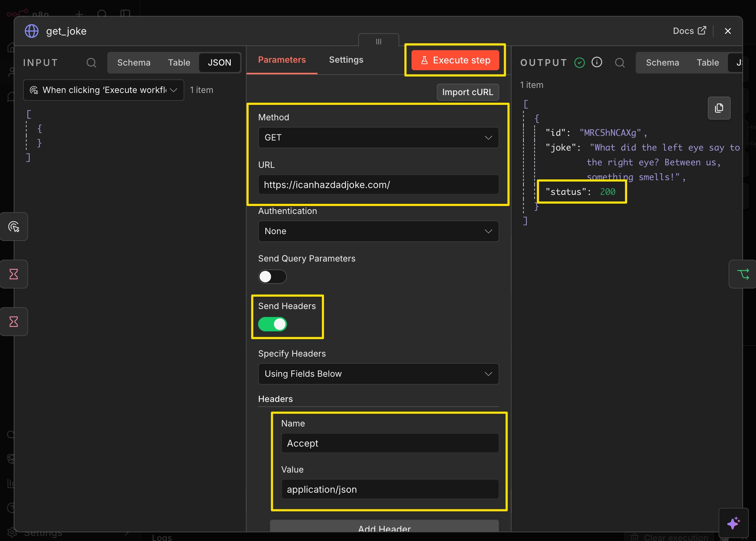756x541 pixels.
Task: Select JSON view in INPUT panel
Action: click(x=220, y=62)
